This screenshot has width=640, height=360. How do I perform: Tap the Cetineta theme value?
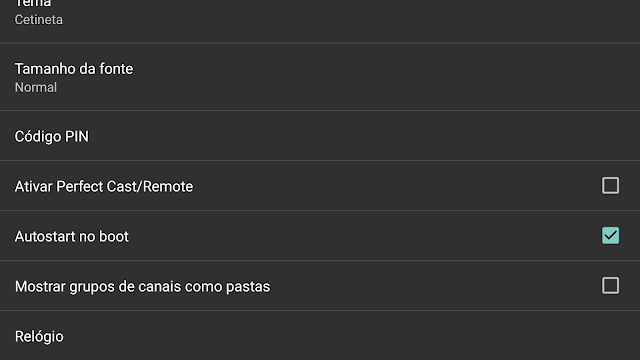39,20
